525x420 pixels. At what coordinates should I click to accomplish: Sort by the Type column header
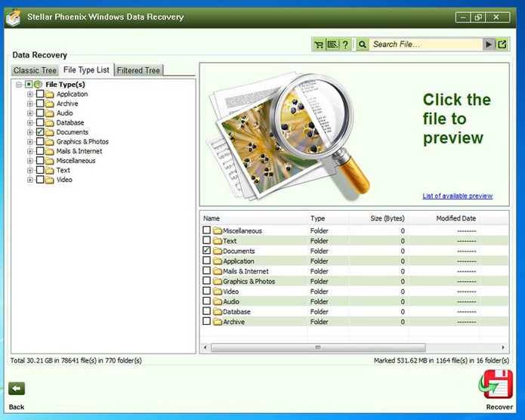328,218
